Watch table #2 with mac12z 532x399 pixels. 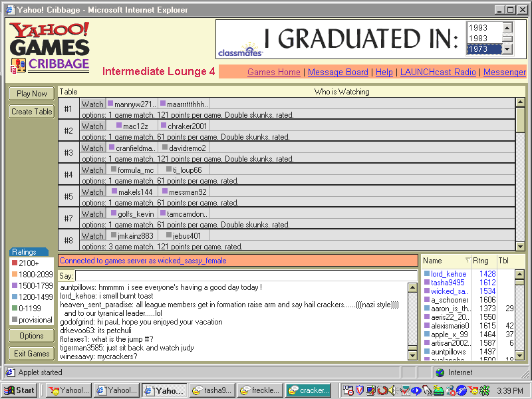tap(92, 126)
